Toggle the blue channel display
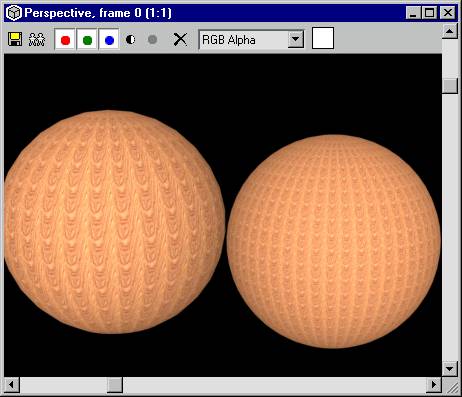 point(109,40)
